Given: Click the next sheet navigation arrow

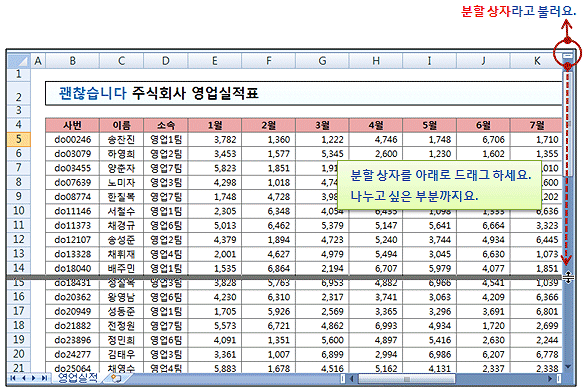Looking at the screenshot, I should point(34,378).
